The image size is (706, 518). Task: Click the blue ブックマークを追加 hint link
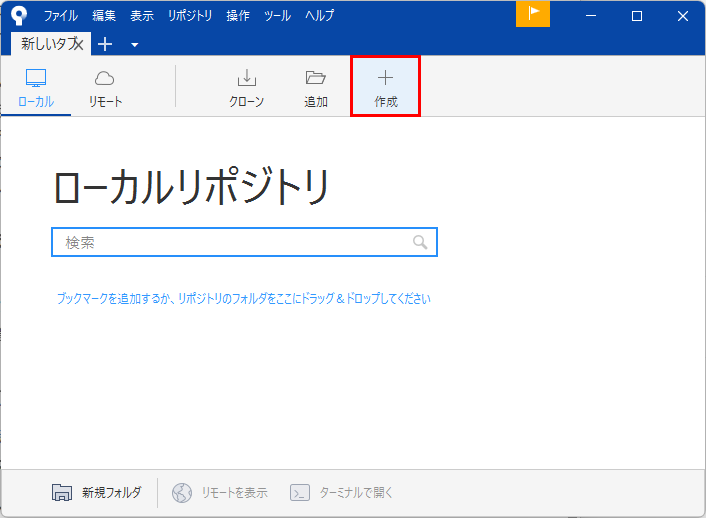pos(243,298)
